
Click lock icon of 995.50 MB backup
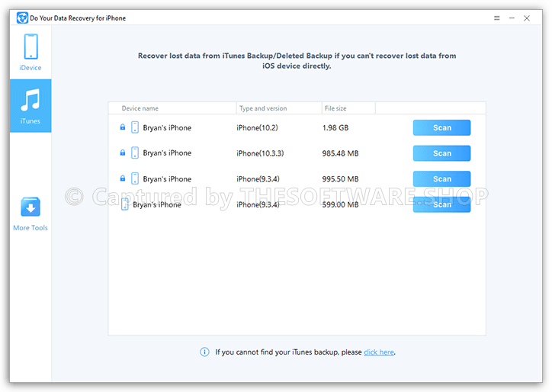(x=123, y=178)
